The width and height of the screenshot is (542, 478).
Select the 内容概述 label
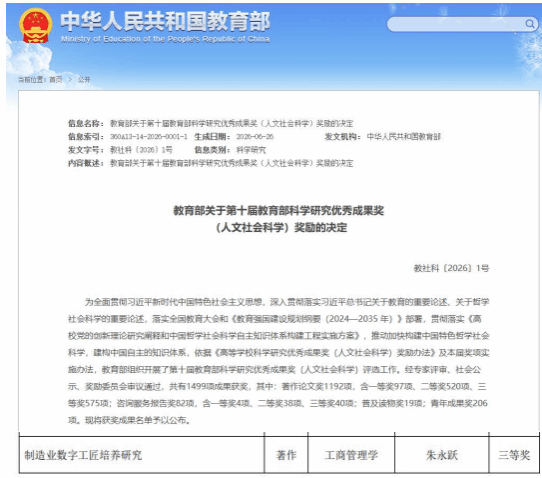click(x=86, y=163)
